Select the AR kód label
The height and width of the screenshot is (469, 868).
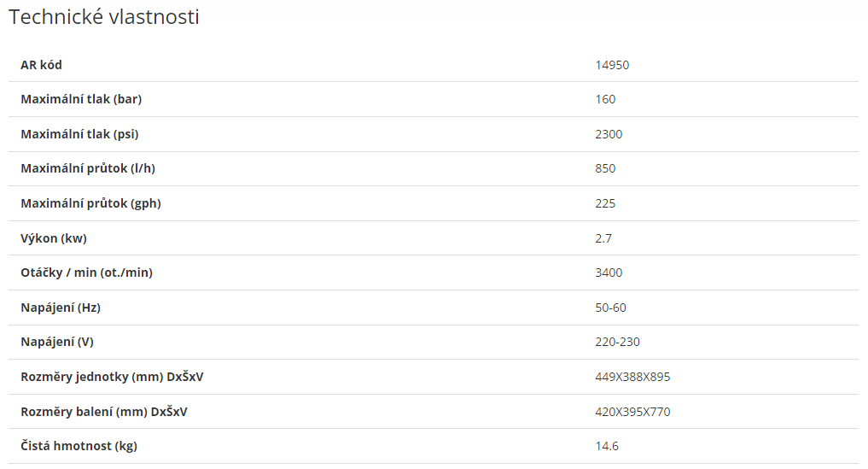click(x=42, y=65)
